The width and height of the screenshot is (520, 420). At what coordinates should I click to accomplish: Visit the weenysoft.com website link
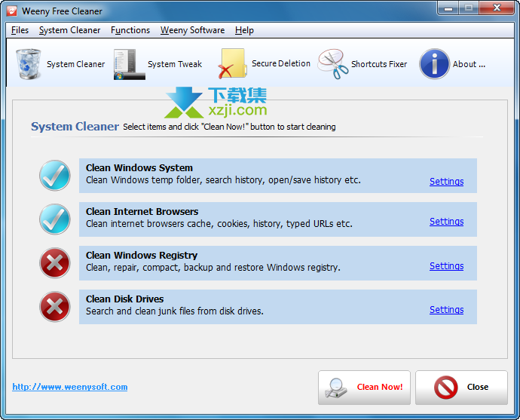coord(70,387)
